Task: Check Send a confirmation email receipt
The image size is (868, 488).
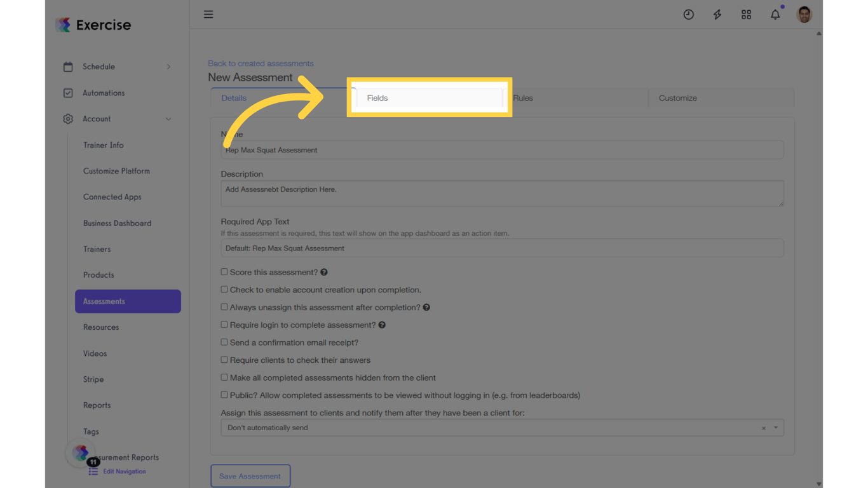Action: (224, 342)
